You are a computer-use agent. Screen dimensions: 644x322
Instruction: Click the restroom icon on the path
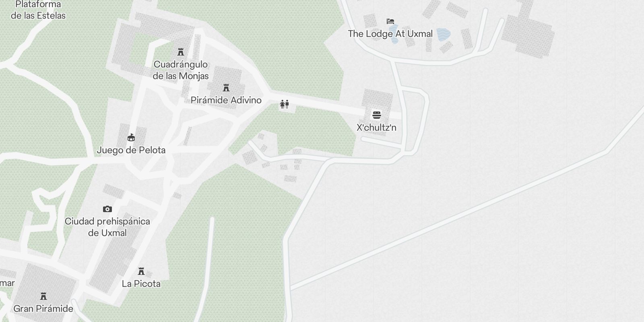(285, 105)
